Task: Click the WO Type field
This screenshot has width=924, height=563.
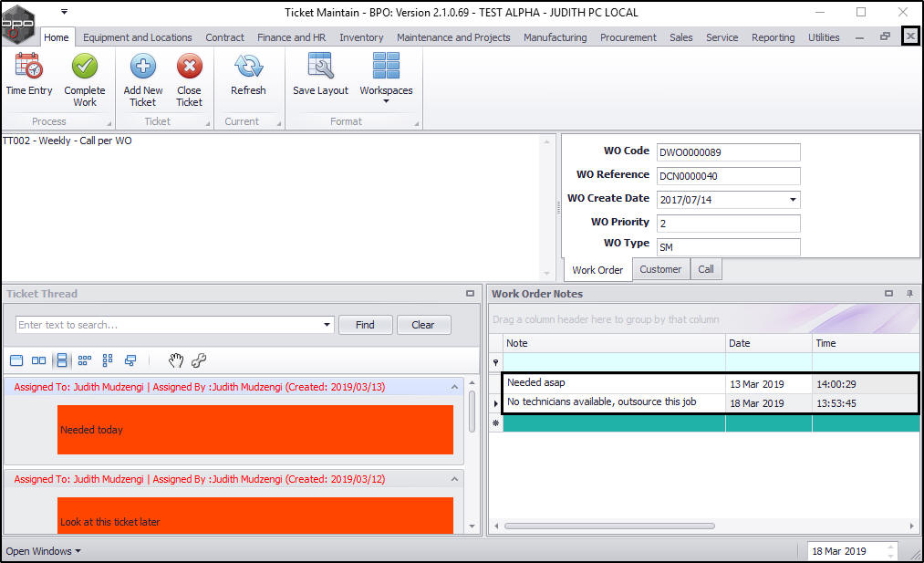Action: [729, 247]
